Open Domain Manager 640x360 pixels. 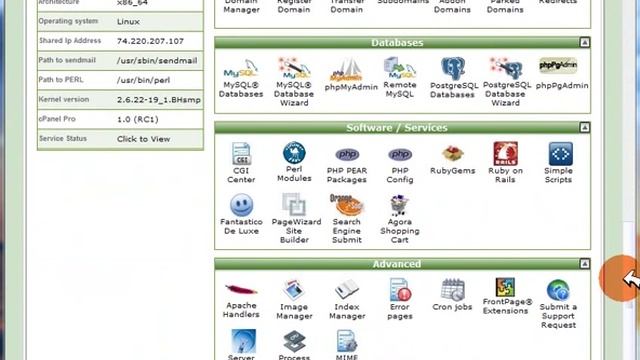(x=241, y=7)
